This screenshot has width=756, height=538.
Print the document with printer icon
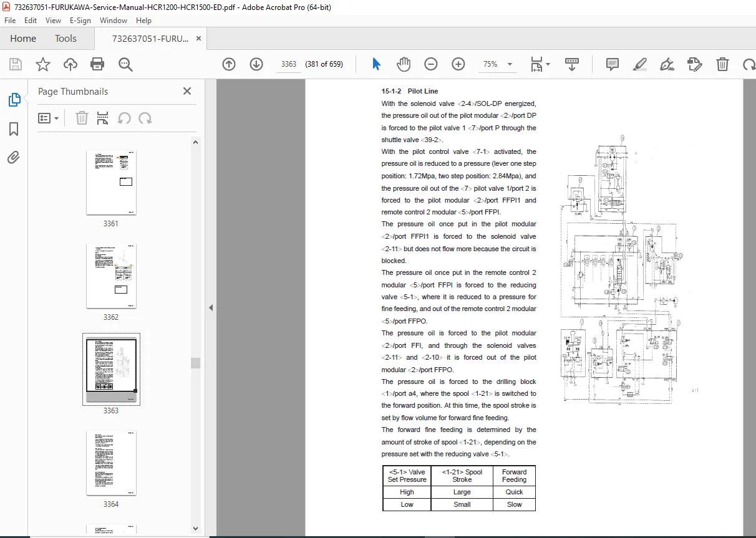point(97,64)
